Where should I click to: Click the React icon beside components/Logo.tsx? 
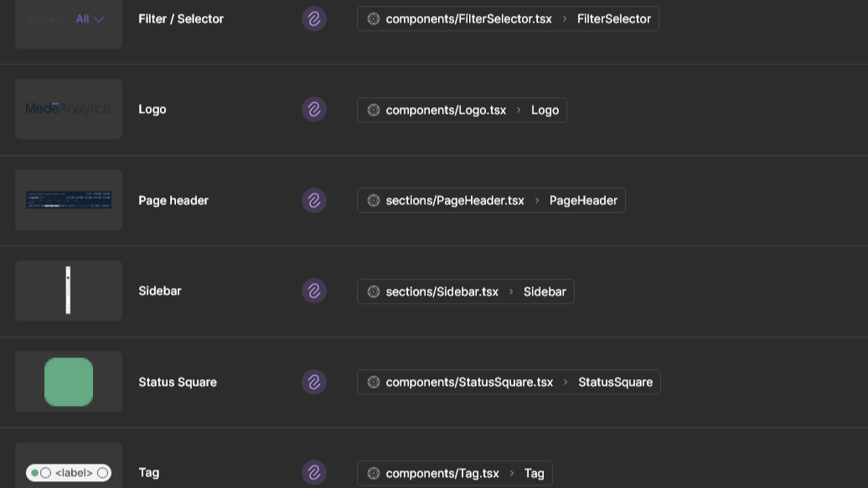pos(374,110)
